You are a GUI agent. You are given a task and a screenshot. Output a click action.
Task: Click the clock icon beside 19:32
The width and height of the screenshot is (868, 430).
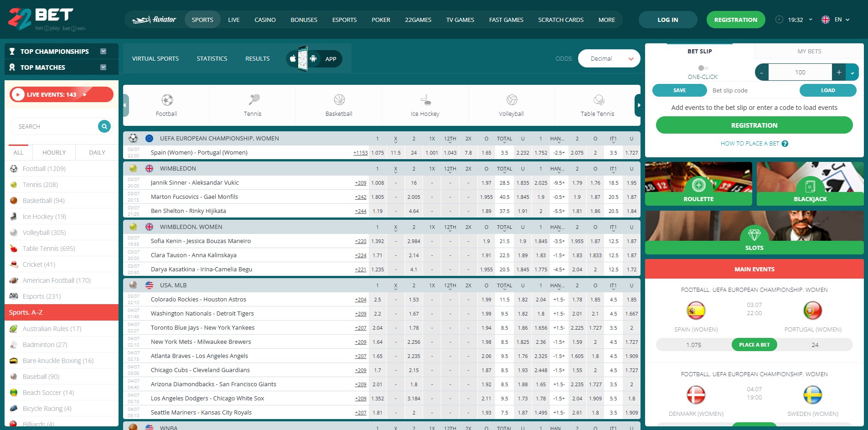pyautogui.click(x=779, y=20)
